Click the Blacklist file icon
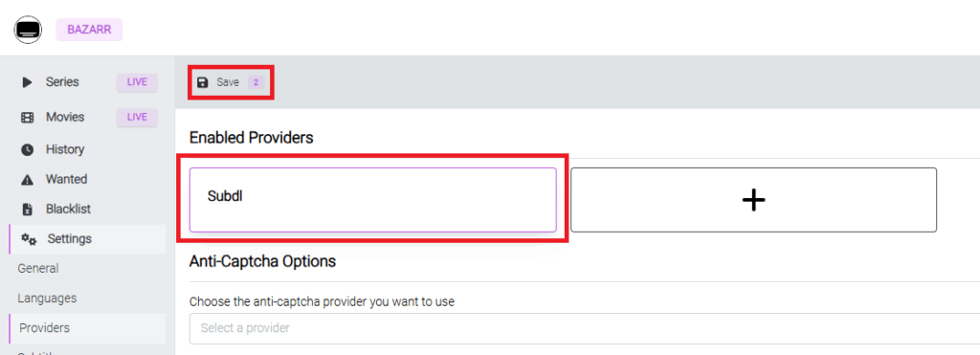Screen dimensions: 980x355 [27, 210]
